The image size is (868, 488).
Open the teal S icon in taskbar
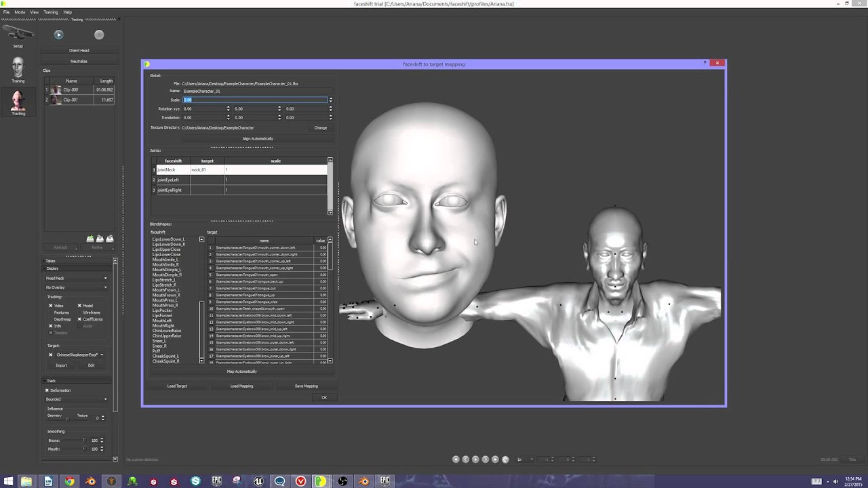click(x=195, y=481)
